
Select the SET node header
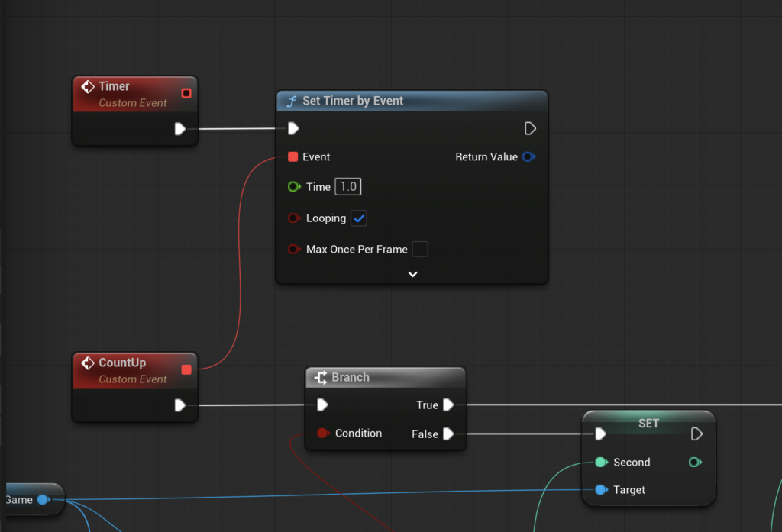click(649, 424)
